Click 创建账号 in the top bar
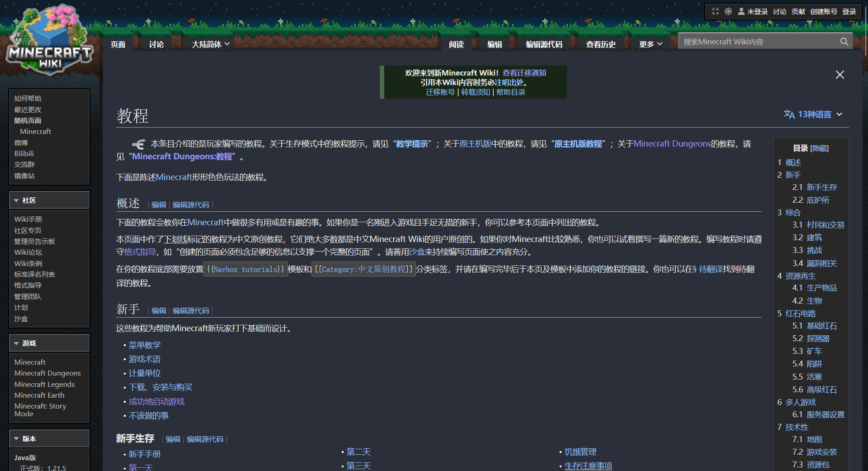The height and width of the screenshot is (471, 868). tap(824, 11)
